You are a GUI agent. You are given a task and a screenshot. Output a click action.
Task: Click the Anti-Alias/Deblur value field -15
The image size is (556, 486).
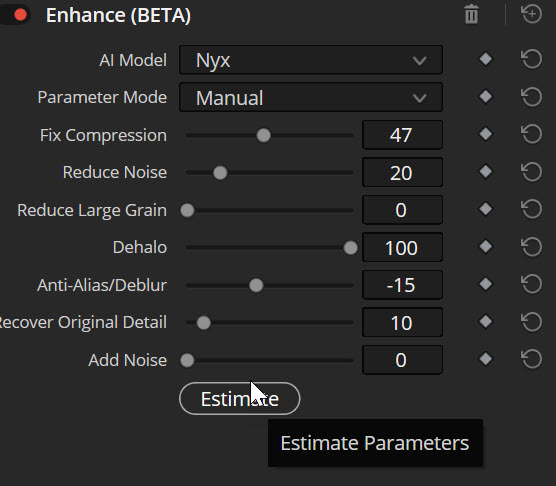tap(402, 285)
